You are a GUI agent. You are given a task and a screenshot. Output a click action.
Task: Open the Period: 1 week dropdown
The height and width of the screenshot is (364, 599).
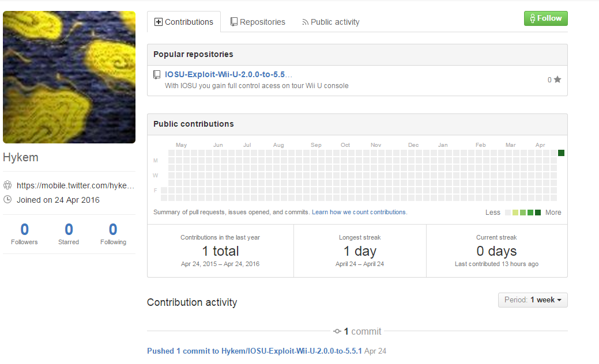pyautogui.click(x=533, y=300)
